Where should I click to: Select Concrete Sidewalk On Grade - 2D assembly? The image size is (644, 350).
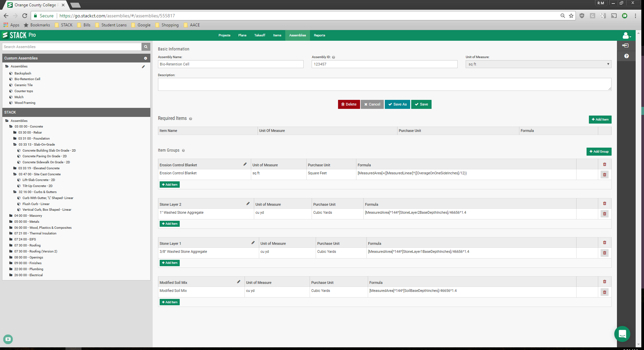click(46, 162)
